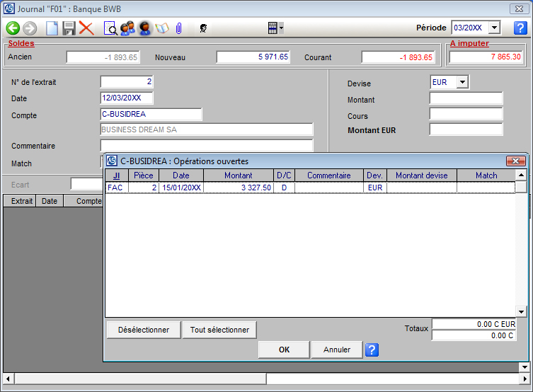Click the green back arrow icon

coord(13,28)
